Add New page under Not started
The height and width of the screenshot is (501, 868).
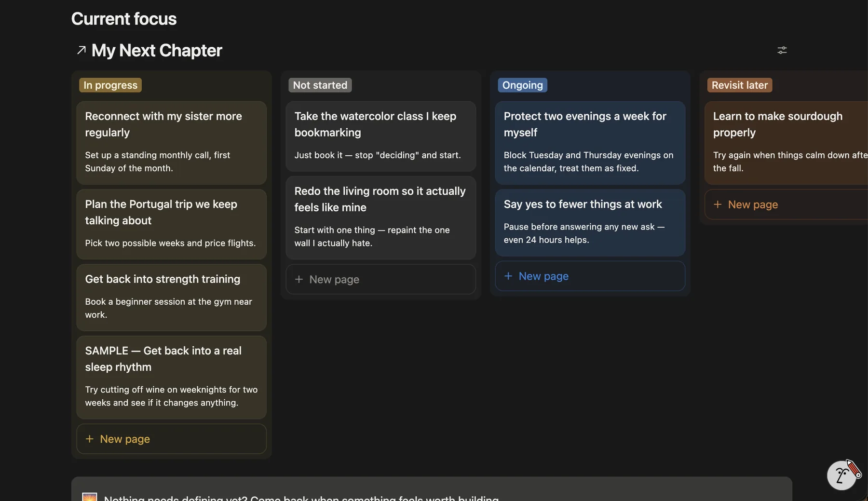pyautogui.click(x=380, y=279)
